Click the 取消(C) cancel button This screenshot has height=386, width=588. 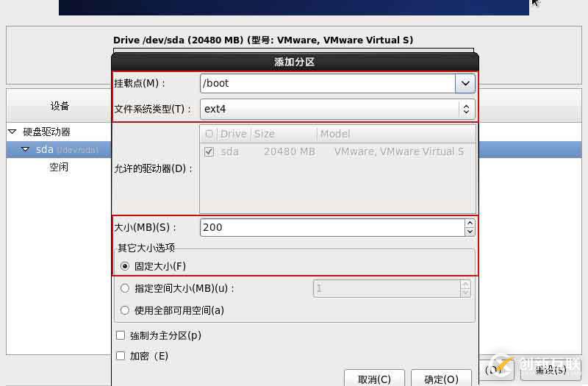374,379
